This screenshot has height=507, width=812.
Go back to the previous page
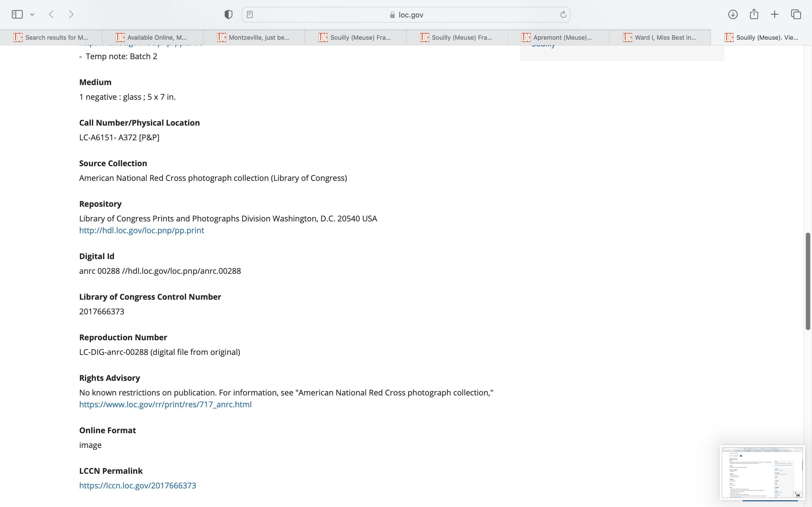[x=51, y=14]
